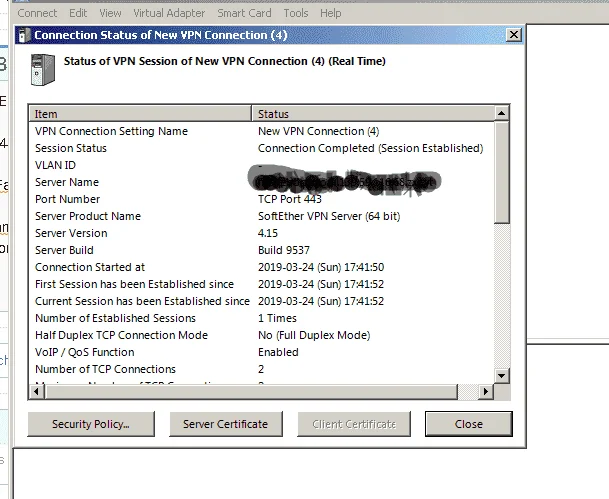This screenshot has height=499, width=609.
Task: Select the Connection Started at row
Action: [261, 267]
